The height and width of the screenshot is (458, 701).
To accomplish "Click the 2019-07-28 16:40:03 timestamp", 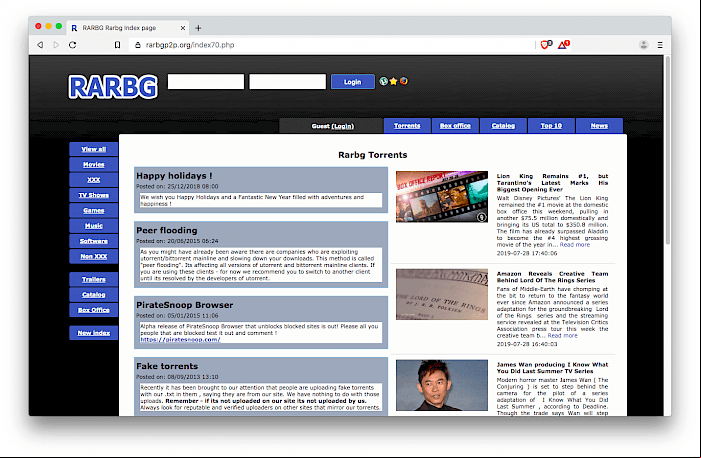I will tap(527, 344).
